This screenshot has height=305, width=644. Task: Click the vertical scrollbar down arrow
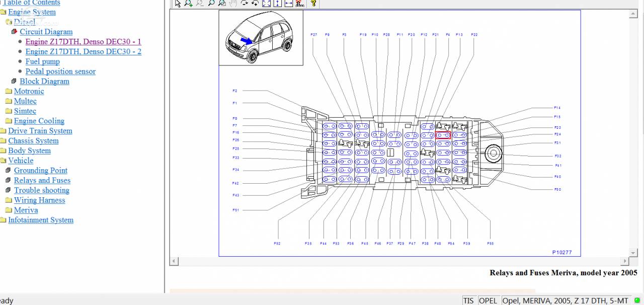(x=634, y=253)
